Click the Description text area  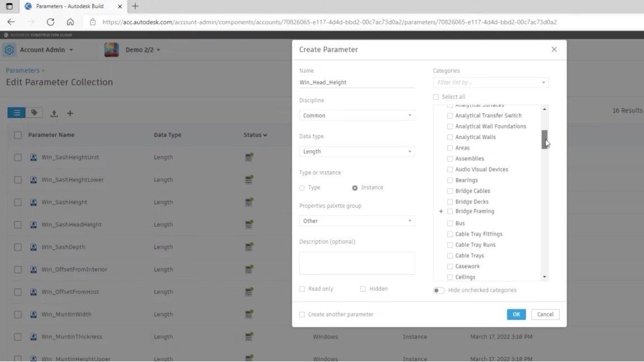[357, 263]
